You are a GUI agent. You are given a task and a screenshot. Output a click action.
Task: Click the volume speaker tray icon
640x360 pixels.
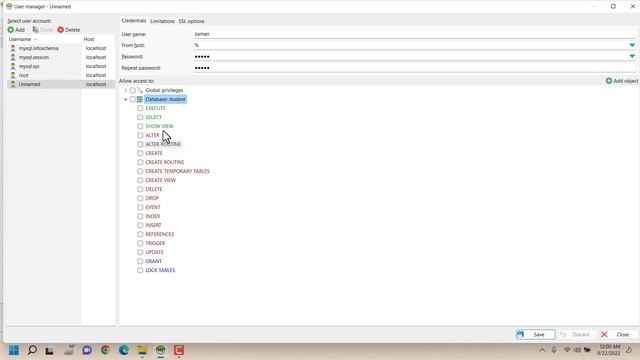click(577, 350)
